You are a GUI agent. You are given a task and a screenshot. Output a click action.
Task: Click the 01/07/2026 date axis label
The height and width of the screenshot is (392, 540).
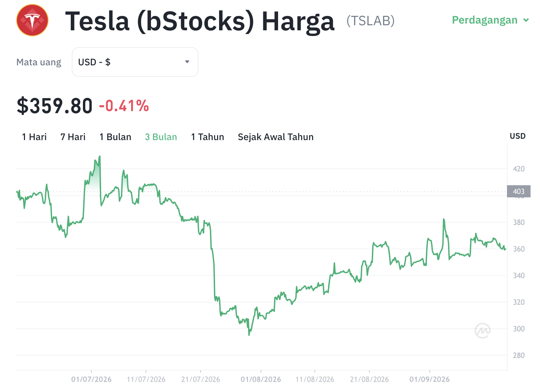coord(91,380)
